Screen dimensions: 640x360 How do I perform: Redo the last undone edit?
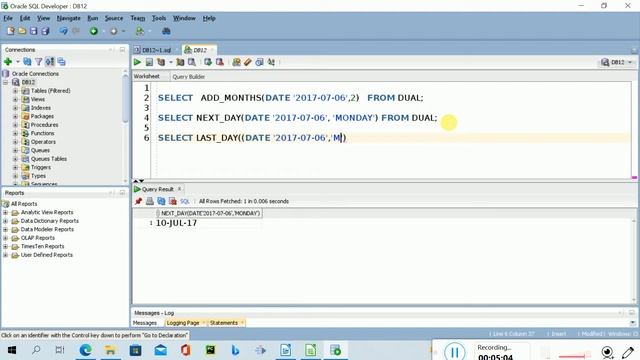pos(76,31)
